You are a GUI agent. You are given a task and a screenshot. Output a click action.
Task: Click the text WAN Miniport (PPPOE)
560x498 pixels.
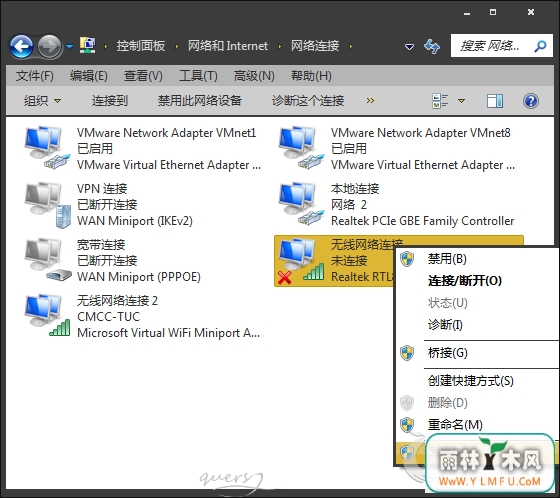[x=139, y=277]
